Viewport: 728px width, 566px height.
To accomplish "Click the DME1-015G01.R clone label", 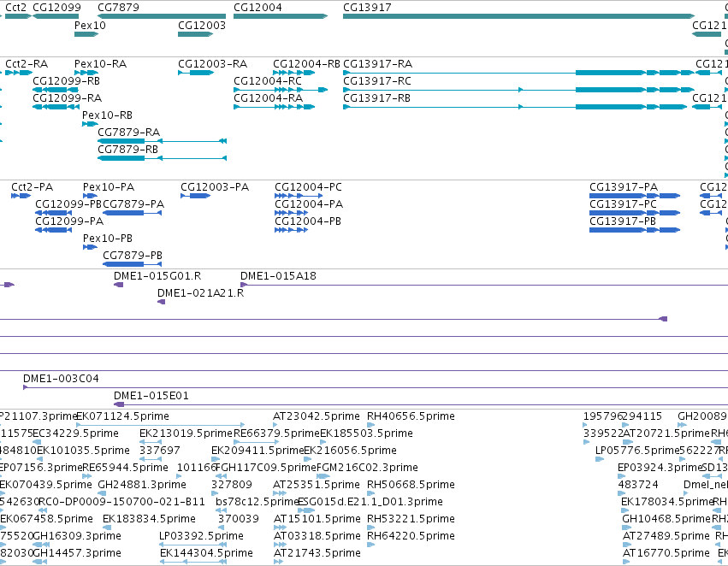I will pyautogui.click(x=157, y=276).
